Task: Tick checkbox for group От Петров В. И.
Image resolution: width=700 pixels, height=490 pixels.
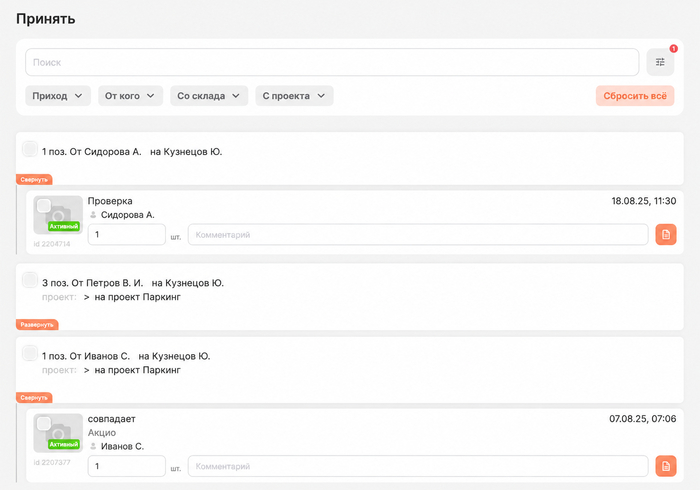Action: [30, 280]
